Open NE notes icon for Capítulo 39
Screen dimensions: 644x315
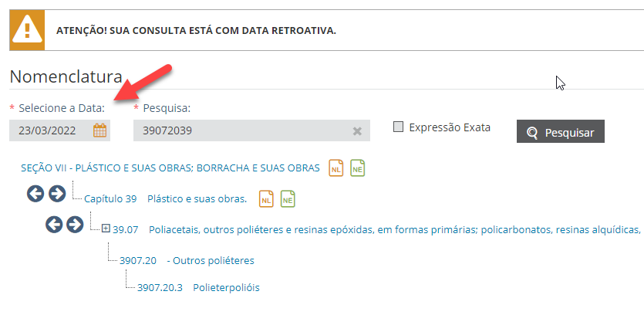click(x=288, y=198)
